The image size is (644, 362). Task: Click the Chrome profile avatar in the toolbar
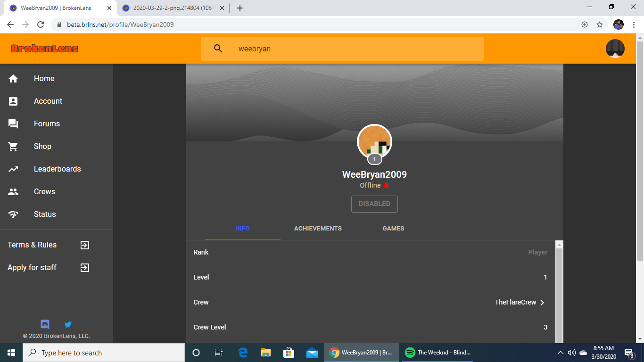pyautogui.click(x=619, y=25)
